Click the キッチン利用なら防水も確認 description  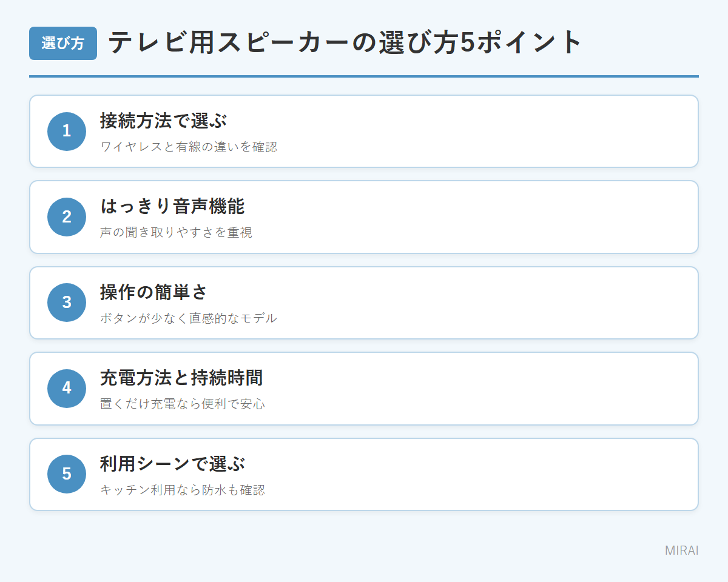183,490
